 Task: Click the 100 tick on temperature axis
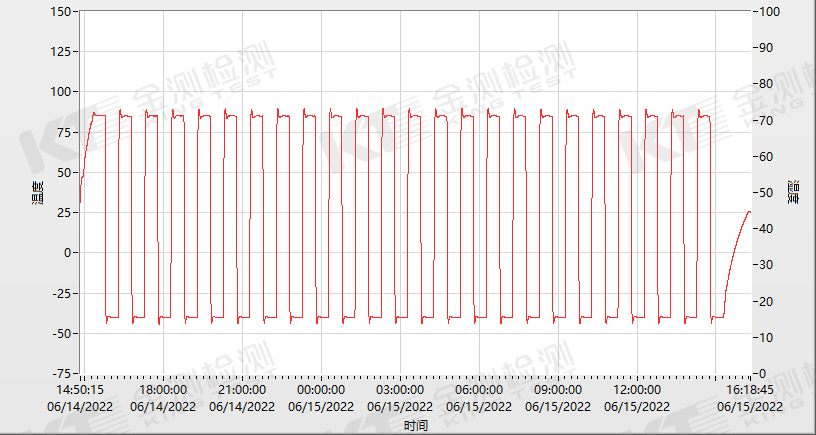(x=61, y=92)
